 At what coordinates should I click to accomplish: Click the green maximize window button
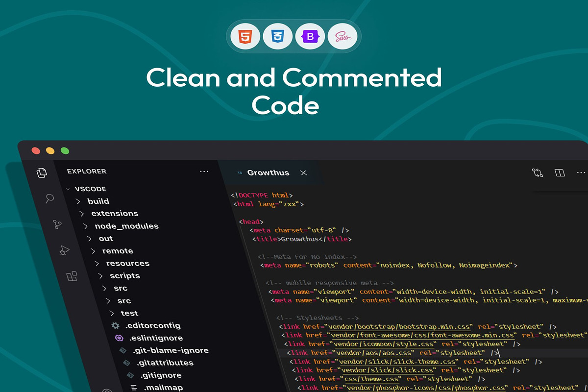pyautogui.click(x=65, y=150)
